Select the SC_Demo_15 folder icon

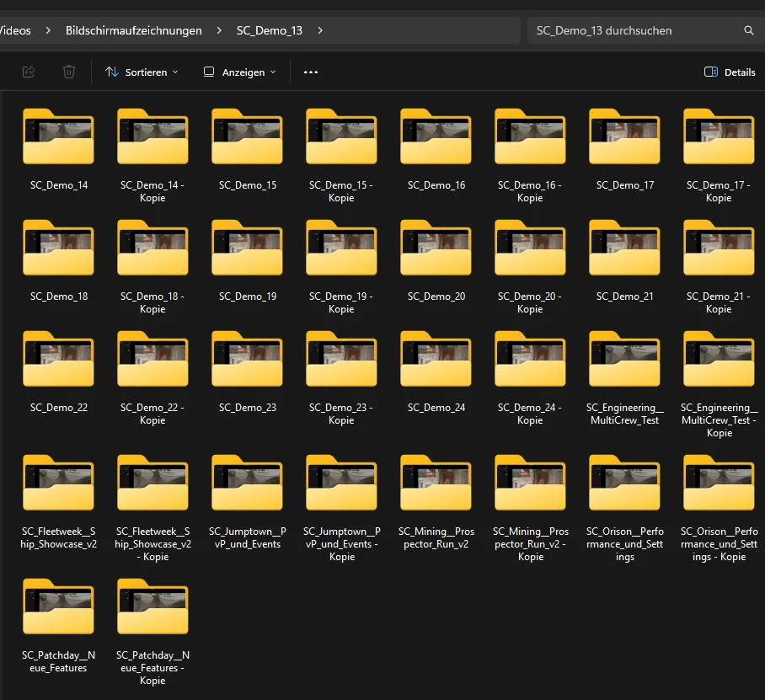(247, 136)
